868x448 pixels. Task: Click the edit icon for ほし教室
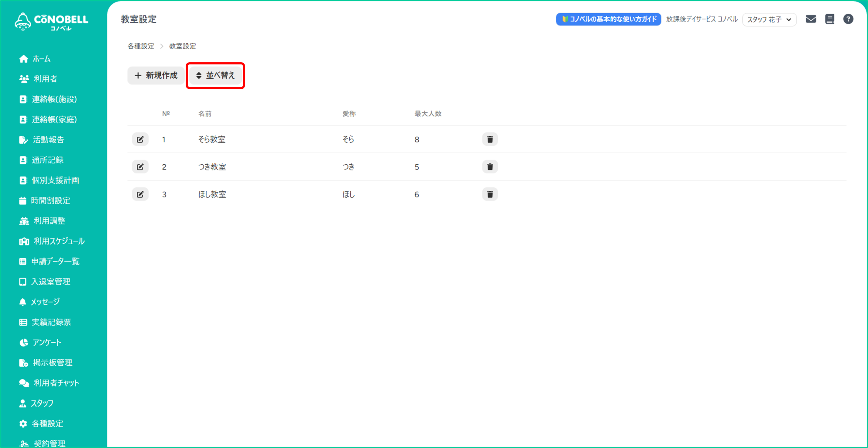pos(140,194)
